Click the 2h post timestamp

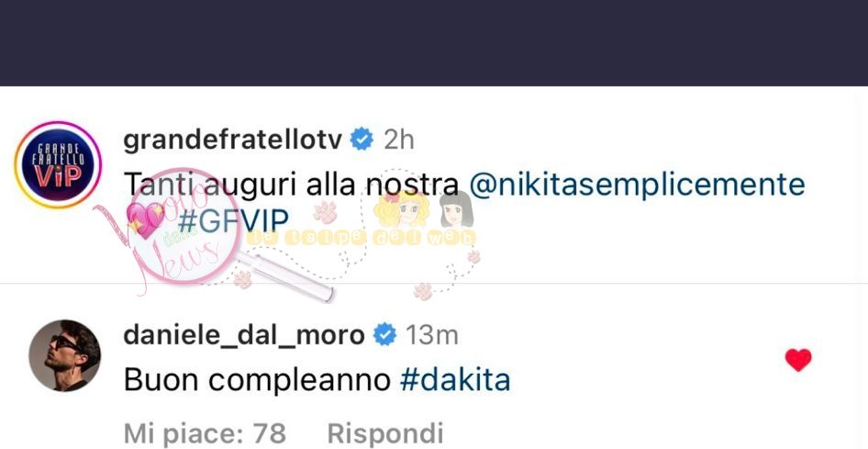(x=398, y=140)
